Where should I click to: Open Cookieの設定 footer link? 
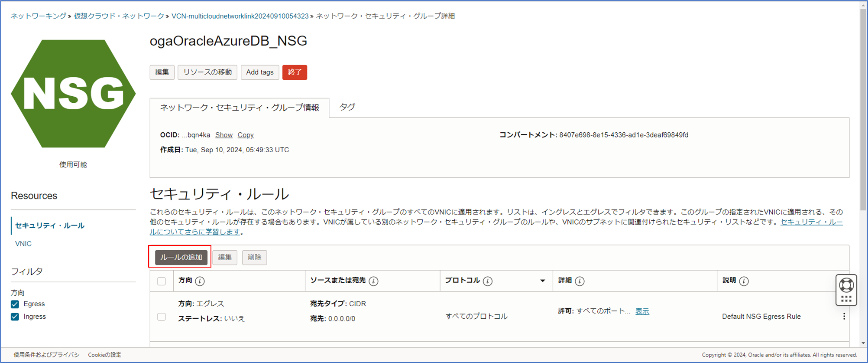pyautogui.click(x=105, y=355)
